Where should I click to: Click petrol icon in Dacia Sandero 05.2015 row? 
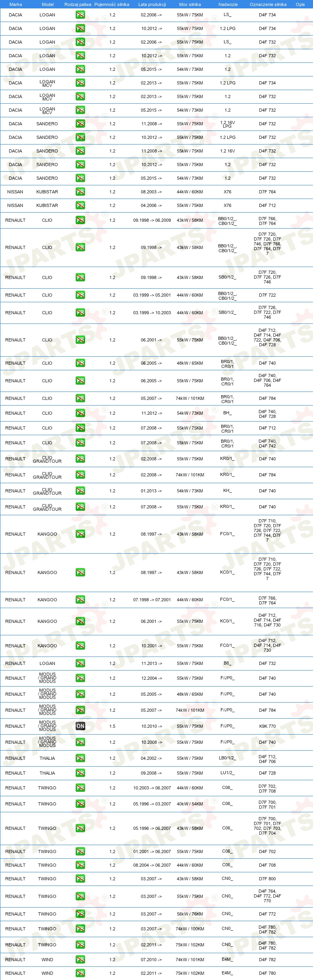(80, 178)
